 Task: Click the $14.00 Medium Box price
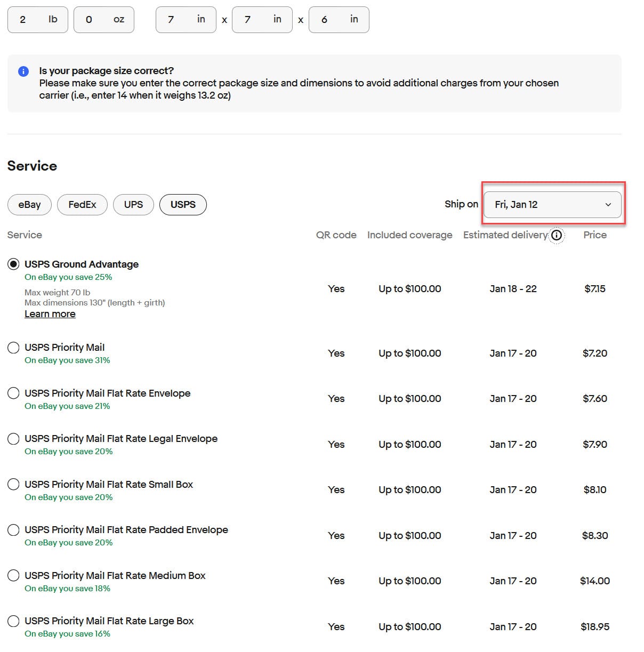tap(595, 581)
